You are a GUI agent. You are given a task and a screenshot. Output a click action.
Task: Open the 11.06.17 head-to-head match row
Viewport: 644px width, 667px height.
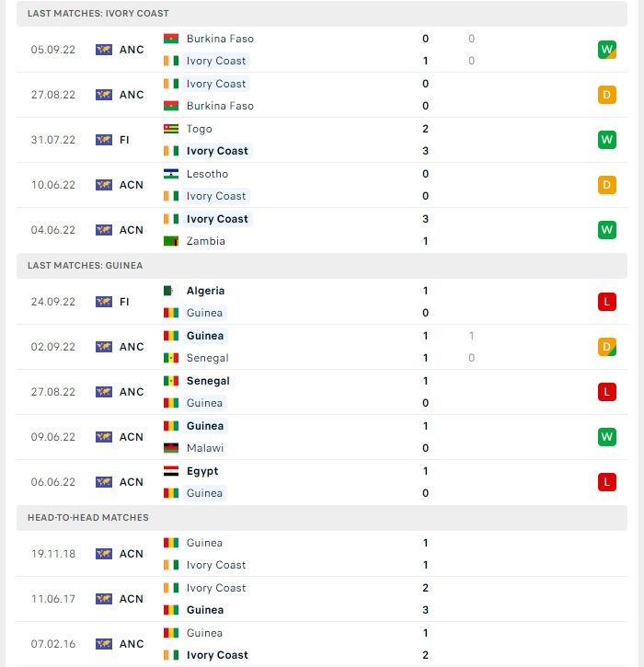click(x=322, y=599)
